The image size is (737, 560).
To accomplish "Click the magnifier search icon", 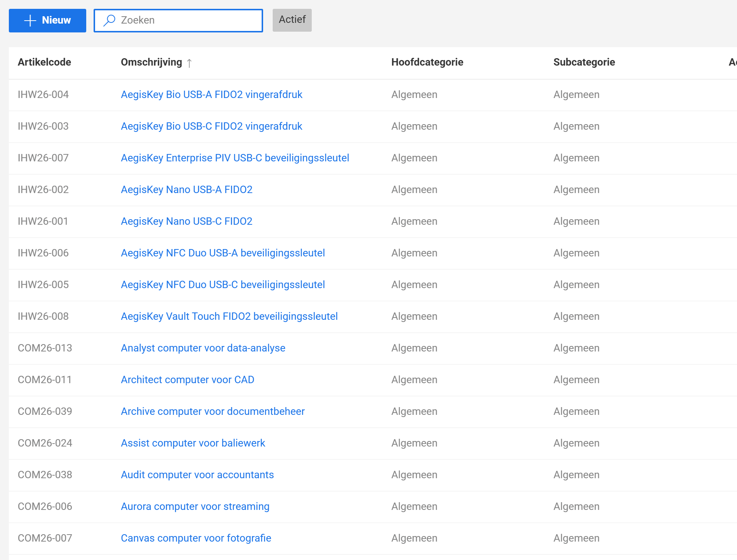I will point(109,20).
